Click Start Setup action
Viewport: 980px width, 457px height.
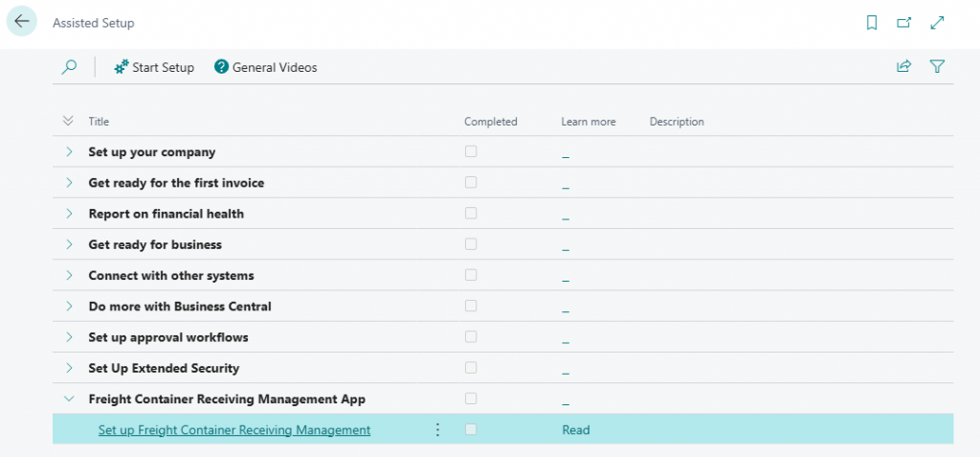click(154, 67)
